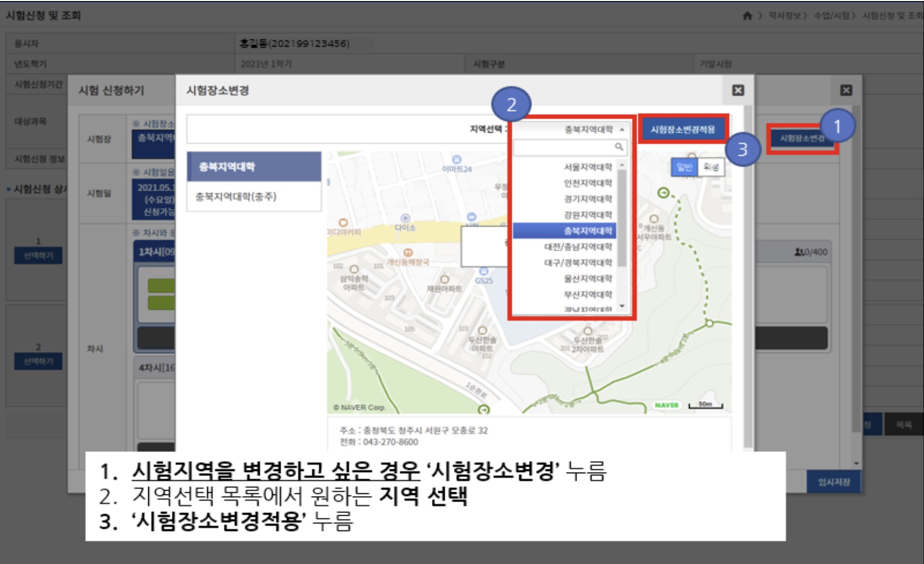This screenshot has width=924, height=564.
Task: Click 삼익송학 아파트 marker on map
Action: tap(354, 269)
